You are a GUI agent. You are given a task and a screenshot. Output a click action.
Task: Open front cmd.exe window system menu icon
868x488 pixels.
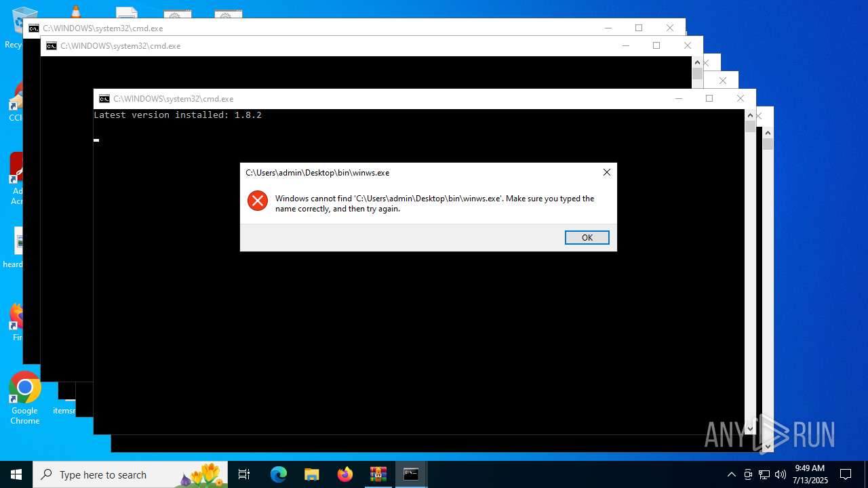click(x=104, y=99)
